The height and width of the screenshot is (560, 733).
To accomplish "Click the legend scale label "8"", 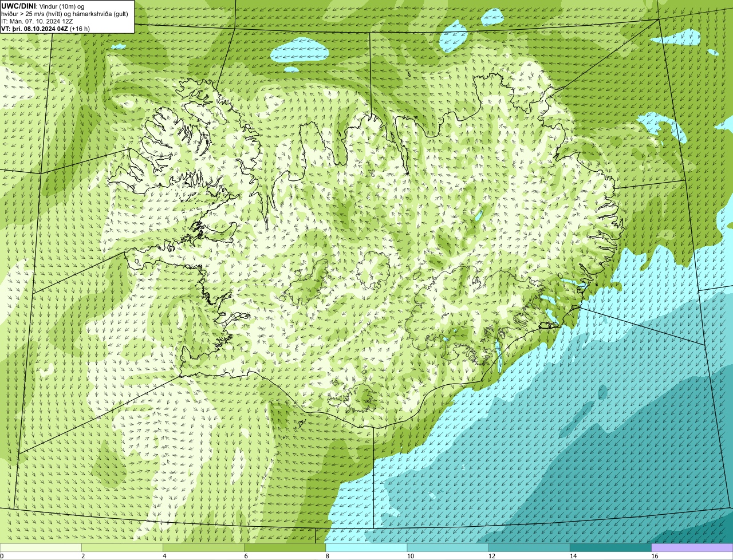I will coord(327,556).
